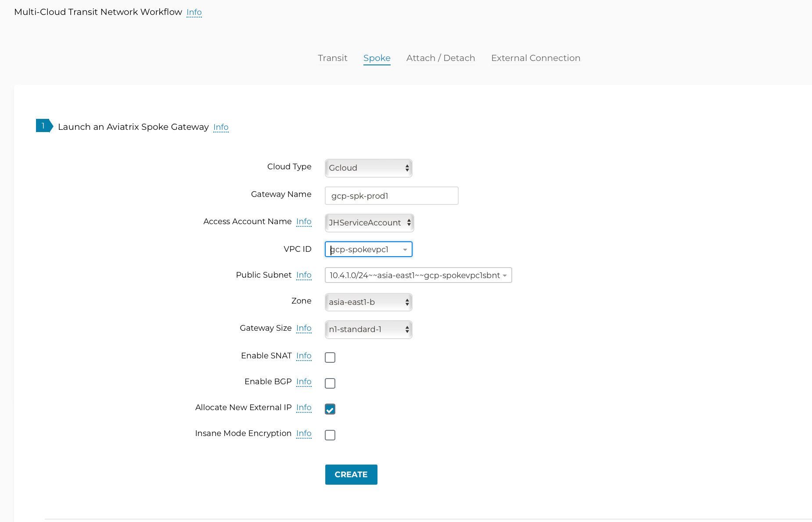Screen dimensions: 812x522
Task: Enable the SNAT checkbox
Action: click(330, 358)
